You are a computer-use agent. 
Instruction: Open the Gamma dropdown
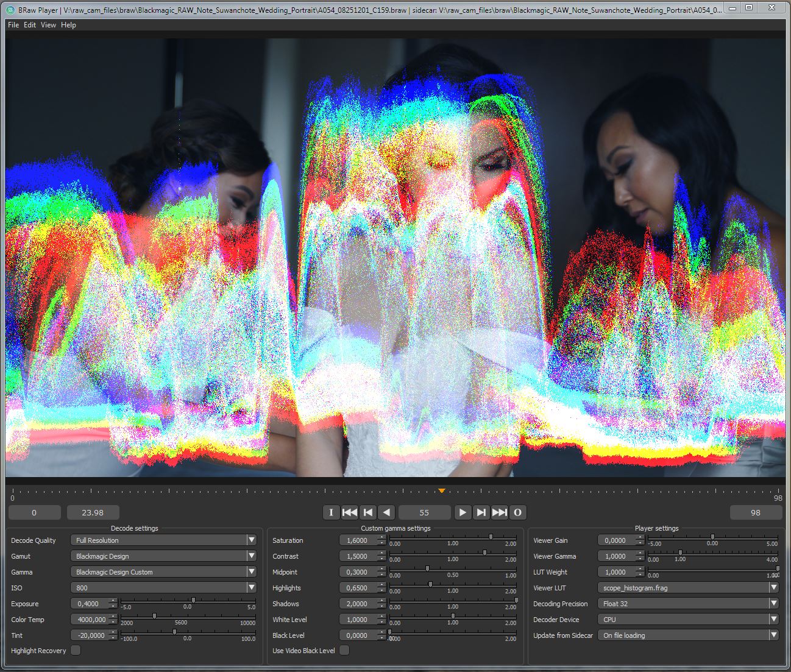pos(163,571)
